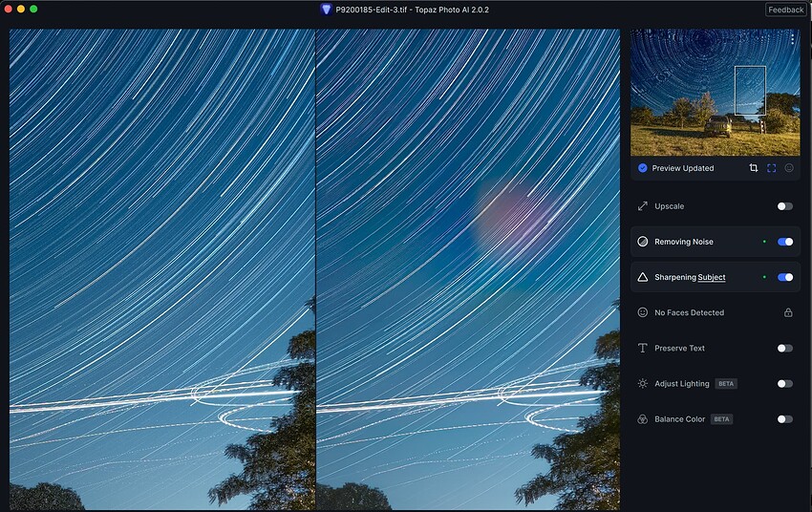
Task: Click the Balance Color label
Action: 679,419
